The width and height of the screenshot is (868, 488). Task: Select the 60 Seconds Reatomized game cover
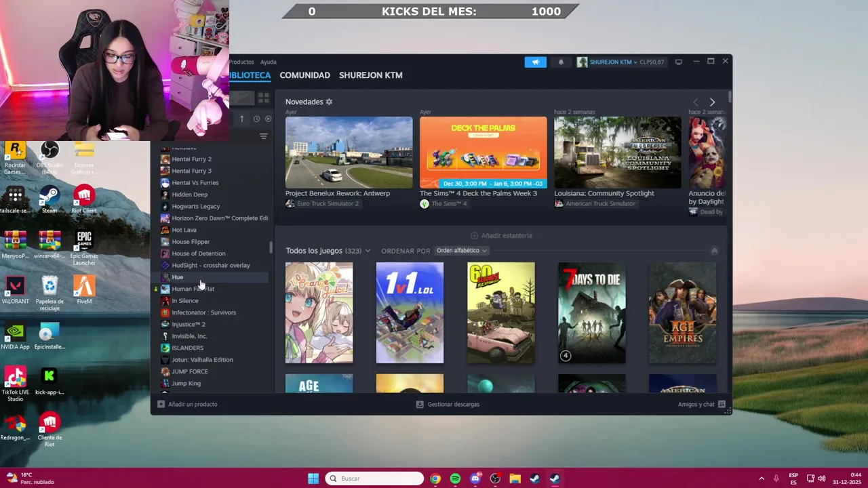pos(500,312)
